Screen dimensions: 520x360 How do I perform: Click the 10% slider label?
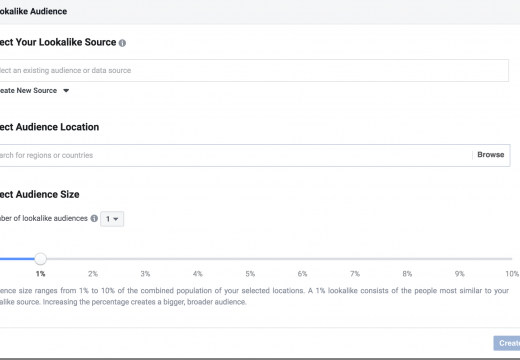point(512,274)
